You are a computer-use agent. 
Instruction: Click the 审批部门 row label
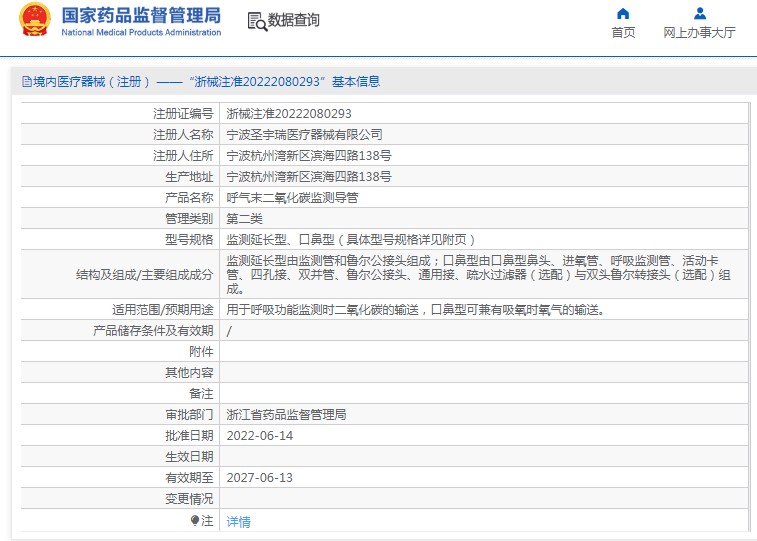189,415
